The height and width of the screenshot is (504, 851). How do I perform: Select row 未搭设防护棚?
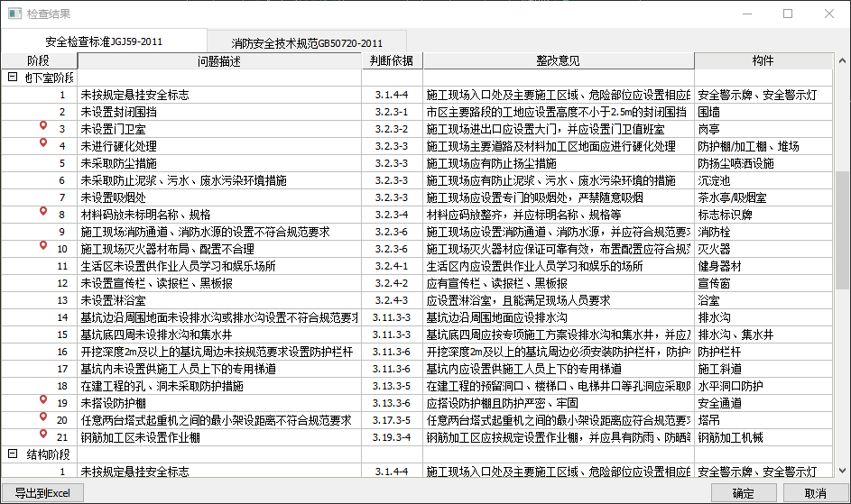[416, 403]
